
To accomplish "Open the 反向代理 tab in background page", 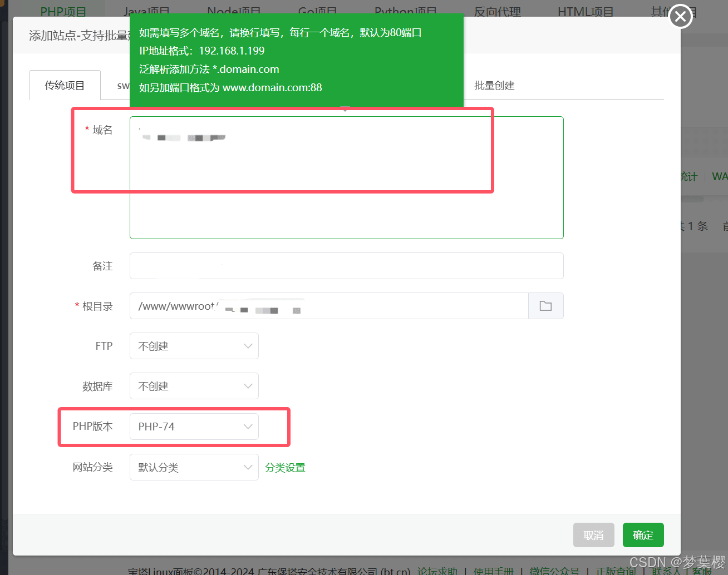I will 497,11.
